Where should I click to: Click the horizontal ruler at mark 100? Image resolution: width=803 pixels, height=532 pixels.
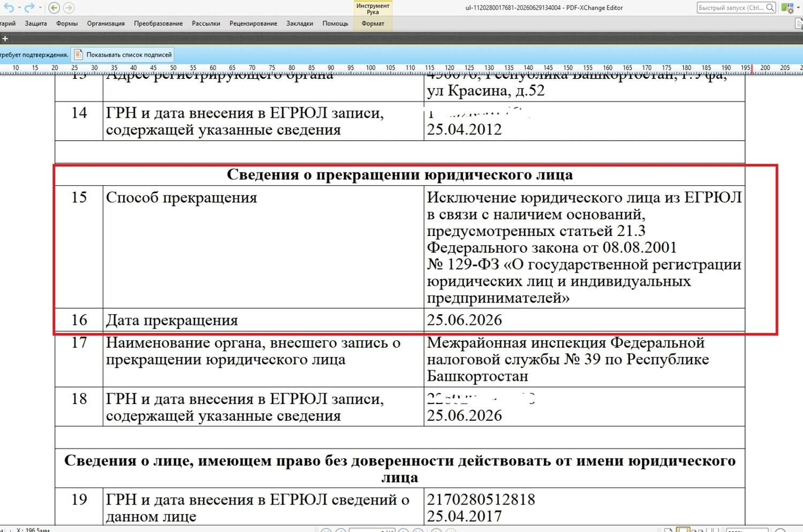click(370, 68)
